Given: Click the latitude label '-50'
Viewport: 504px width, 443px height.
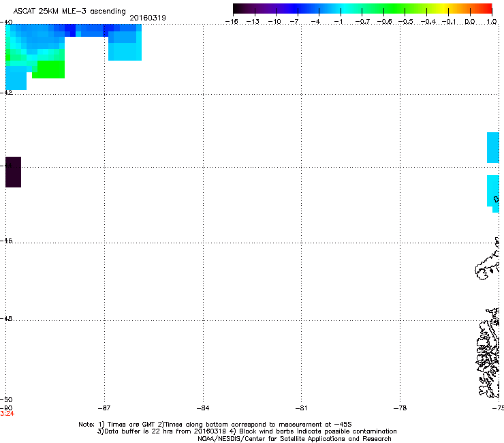Looking at the screenshot, I should 6,400.
